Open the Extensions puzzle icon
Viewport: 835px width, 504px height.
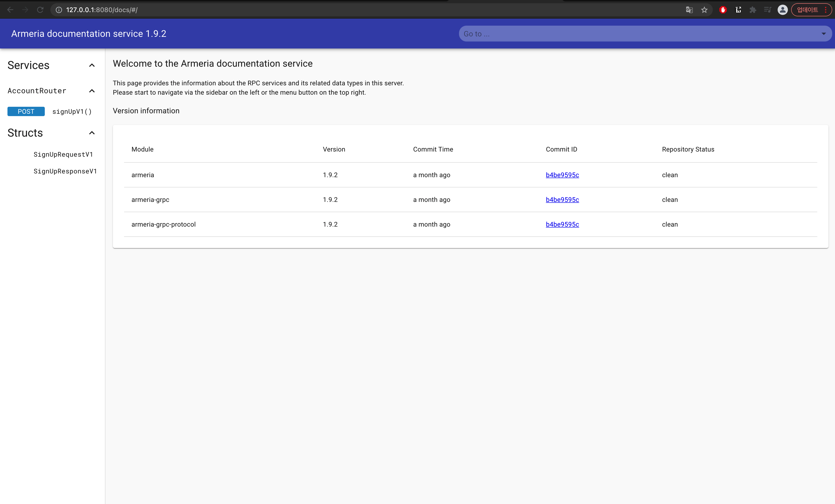pyautogui.click(x=753, y=10)
